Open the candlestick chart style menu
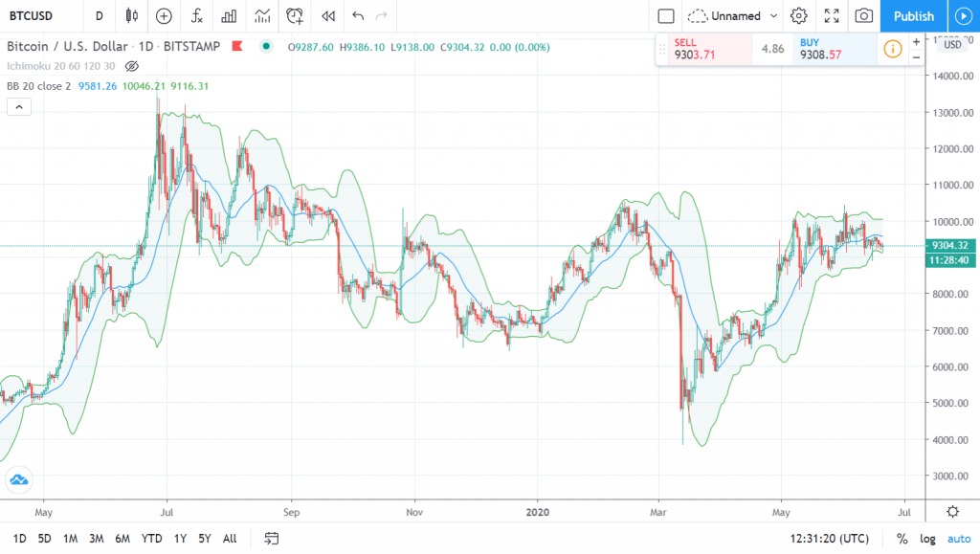The width and height of the screenshot is (980, 554). (x=131, y=16)
